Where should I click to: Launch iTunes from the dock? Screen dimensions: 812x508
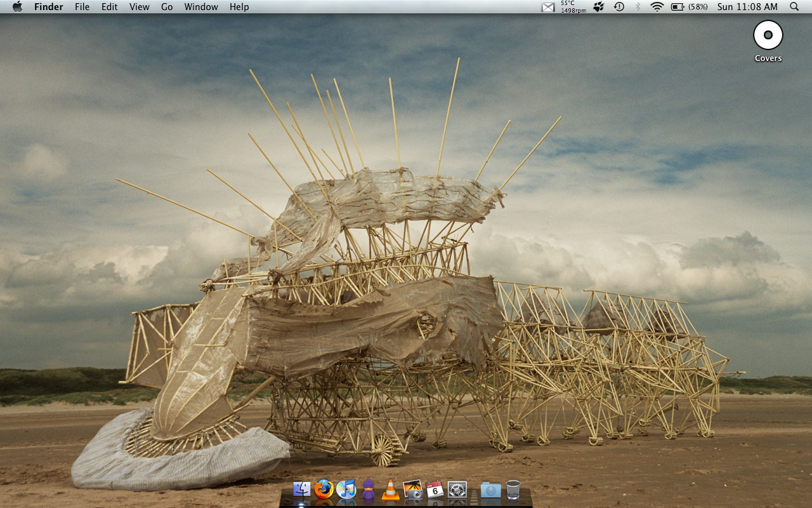(x=346, y=490)
